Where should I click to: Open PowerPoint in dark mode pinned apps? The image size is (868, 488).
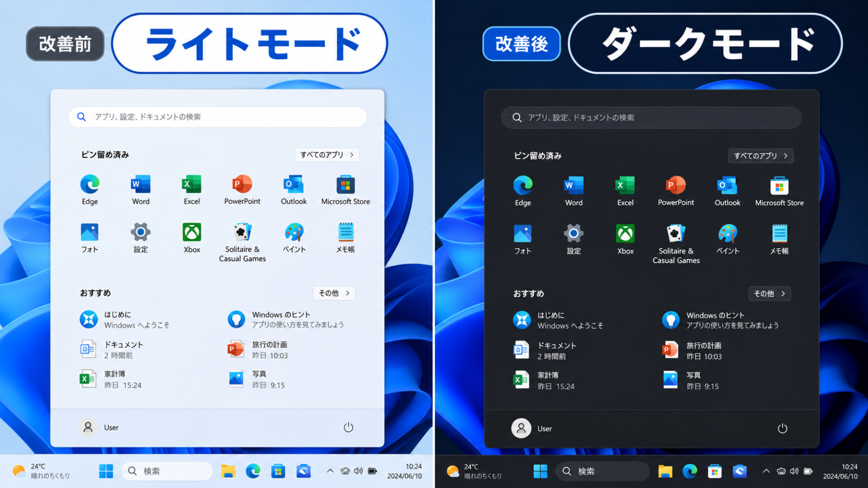tap(676, 191)
